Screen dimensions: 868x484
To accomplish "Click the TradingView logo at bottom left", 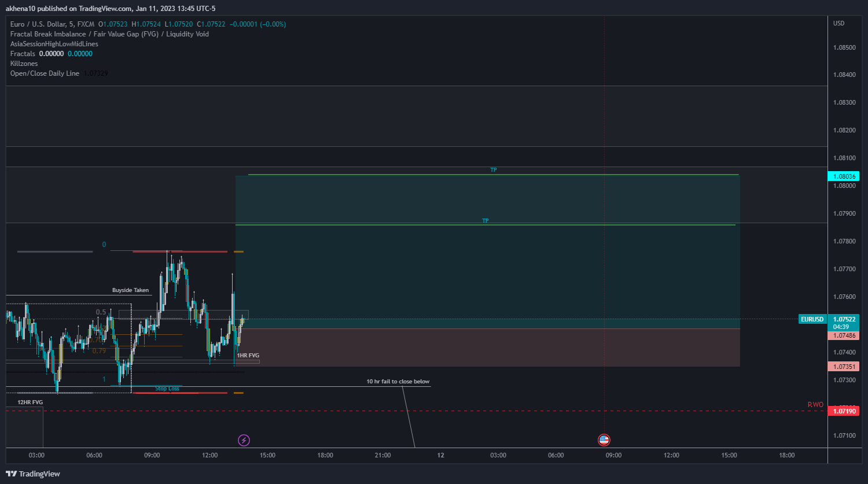I will (33, 474).
